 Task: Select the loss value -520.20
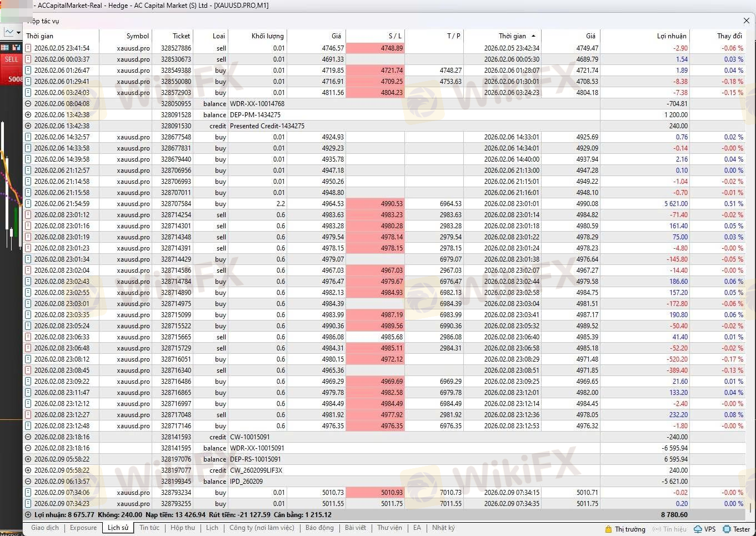click(677, 359)
